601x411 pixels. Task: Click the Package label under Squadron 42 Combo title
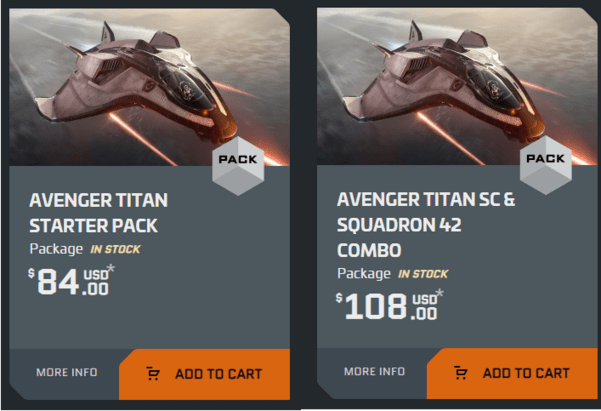click(x=364, y=273)
